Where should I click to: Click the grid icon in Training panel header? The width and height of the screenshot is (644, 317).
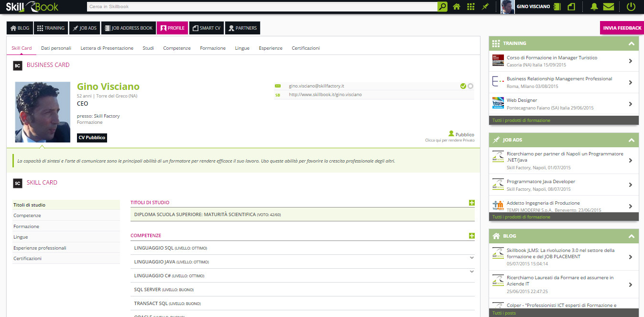pyautogui.click(x=496, y=43)
